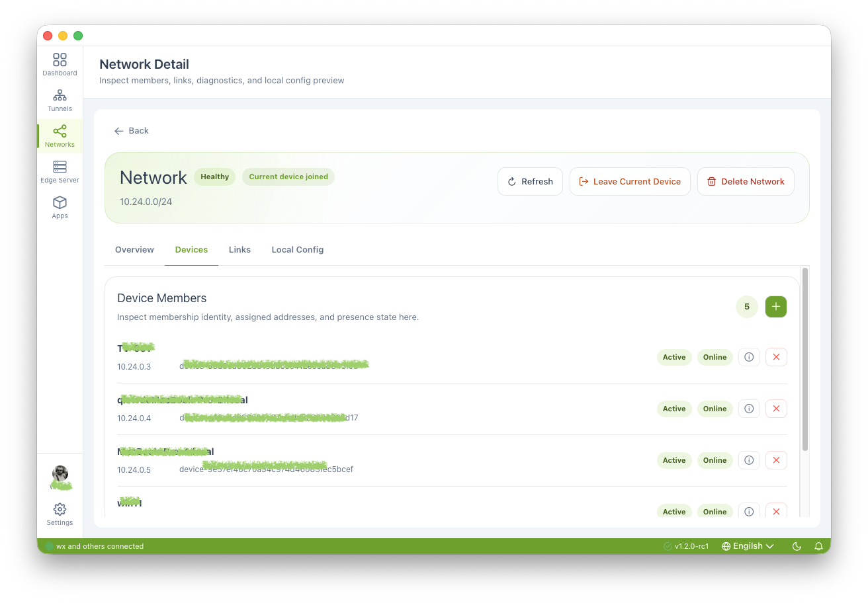Click Leave Current Device button

tap(630, 181)
